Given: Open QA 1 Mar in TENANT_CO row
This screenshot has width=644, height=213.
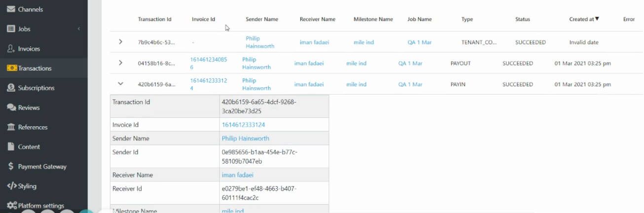Looking at the screenshot, I should pos(420,42).
